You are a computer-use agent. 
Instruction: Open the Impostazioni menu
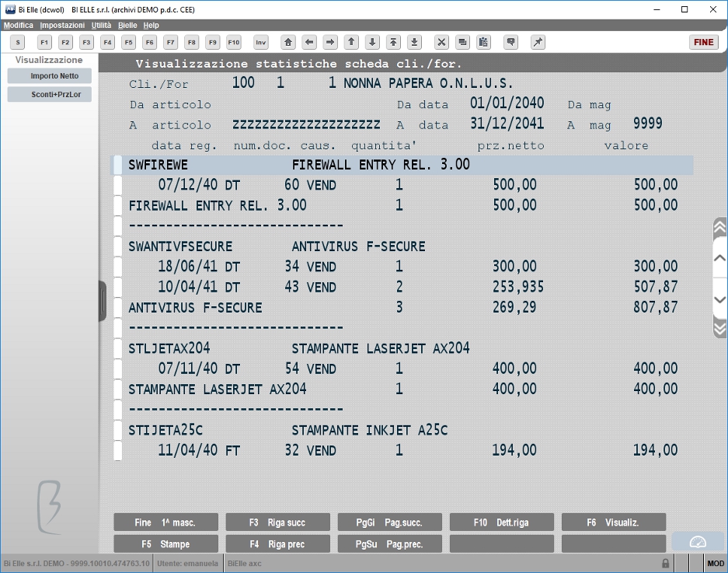click(62, 25)
